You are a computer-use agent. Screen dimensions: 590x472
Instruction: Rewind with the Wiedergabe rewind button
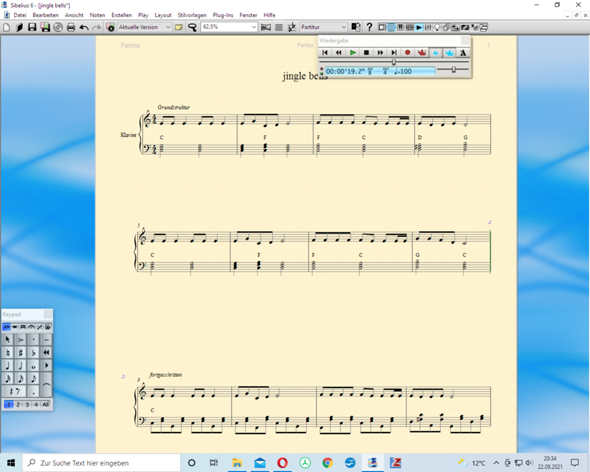pos(339,53)
